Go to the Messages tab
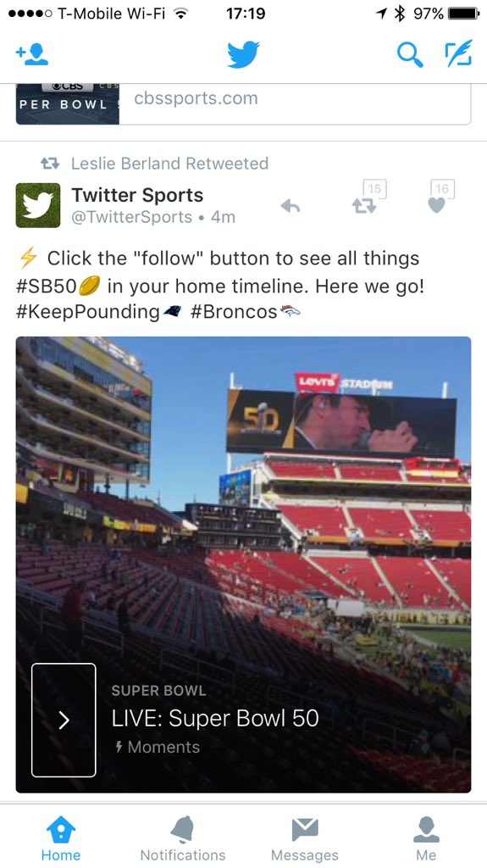The width and height of the screenshot is (487, 868). tap(304, 838)
